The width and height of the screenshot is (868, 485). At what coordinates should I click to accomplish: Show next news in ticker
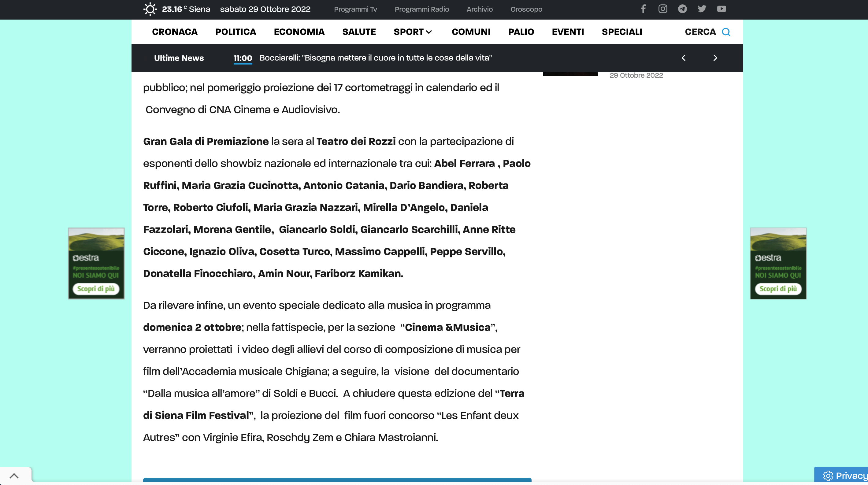pyautogui.click(x=715, y=58)
